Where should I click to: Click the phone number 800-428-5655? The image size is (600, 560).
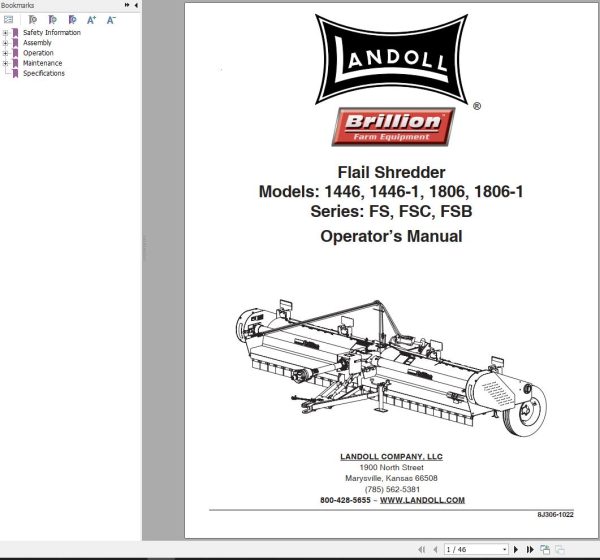coord(345,500)
